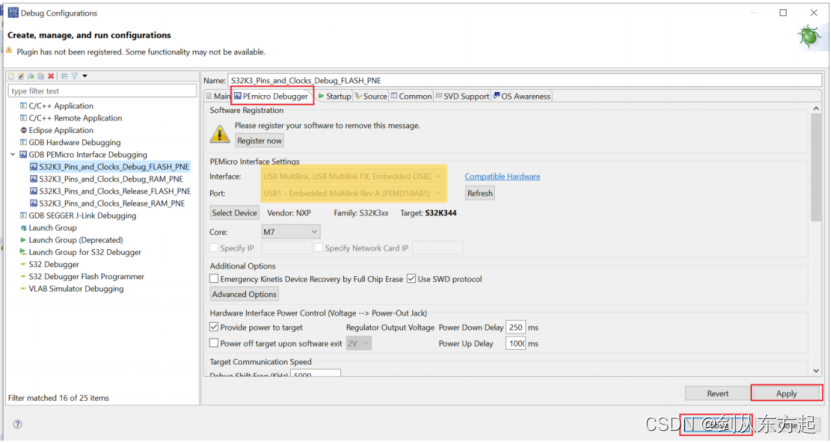Click the Select Device button
Screen dimensions: 831x443
coord(234,213)
